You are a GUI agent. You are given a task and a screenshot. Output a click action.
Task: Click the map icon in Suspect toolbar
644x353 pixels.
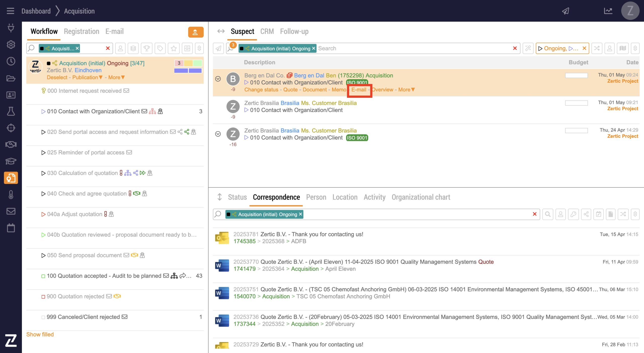[x=623, y=48]
